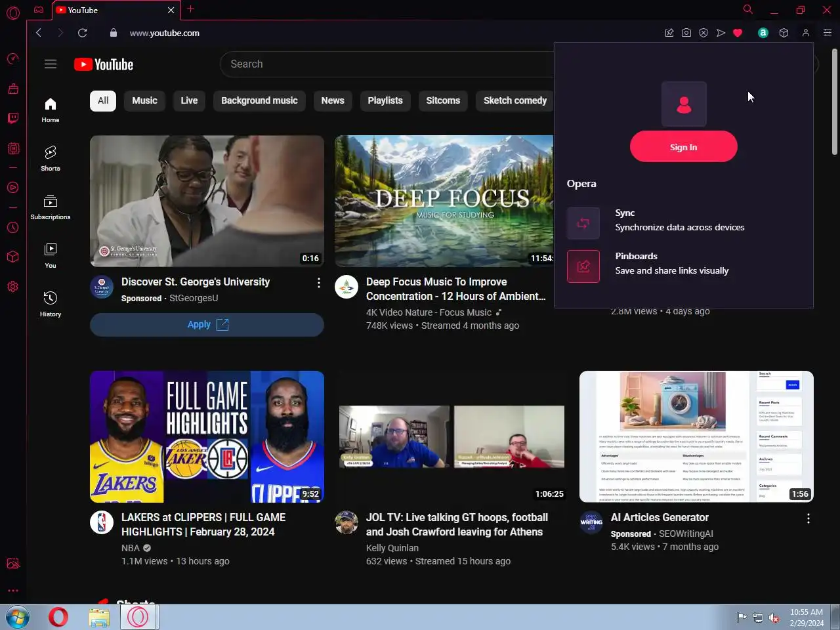
Task: Open options for AI Articles Generator
Action: pyautogui.click(x=808, y=518)
